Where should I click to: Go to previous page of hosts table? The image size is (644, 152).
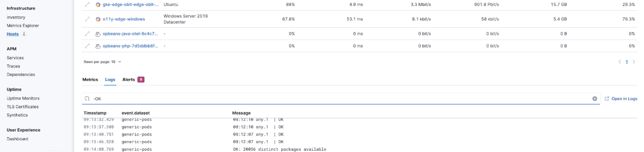pyautogui.click(x=620, y=62)
